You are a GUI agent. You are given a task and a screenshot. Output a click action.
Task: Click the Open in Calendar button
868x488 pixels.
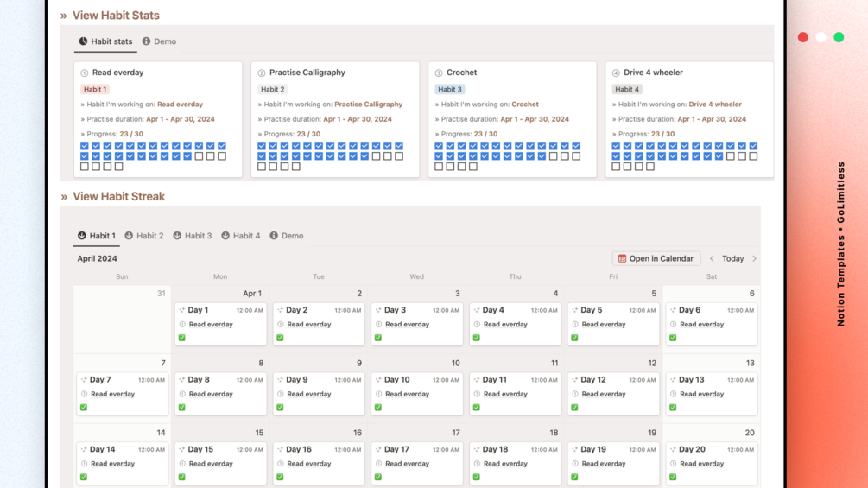(x=656, y=258)
